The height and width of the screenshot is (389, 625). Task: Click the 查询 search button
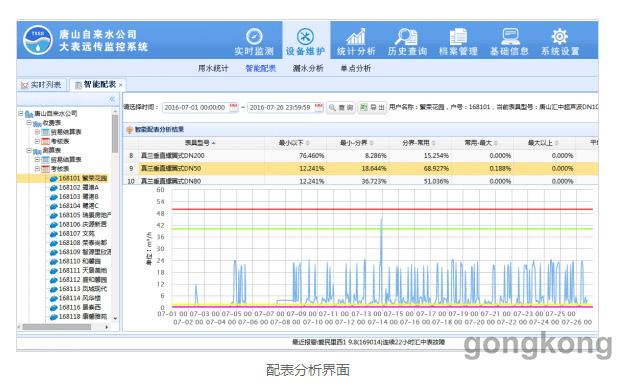click(341, 107)
